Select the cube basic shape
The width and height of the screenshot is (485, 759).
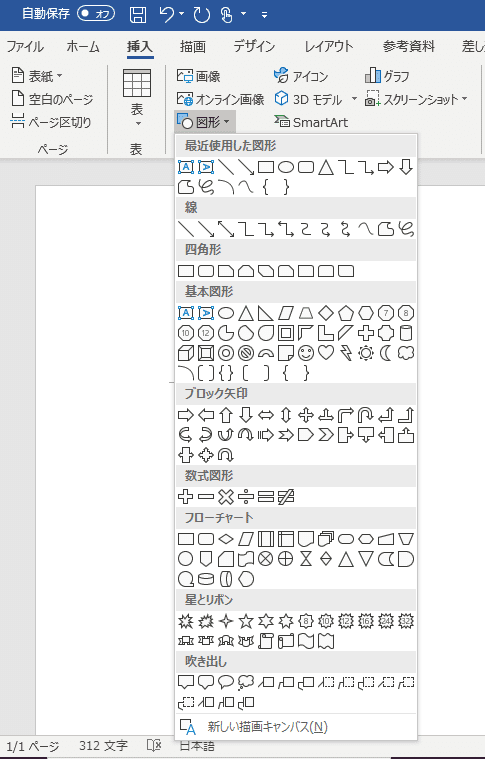186,353
